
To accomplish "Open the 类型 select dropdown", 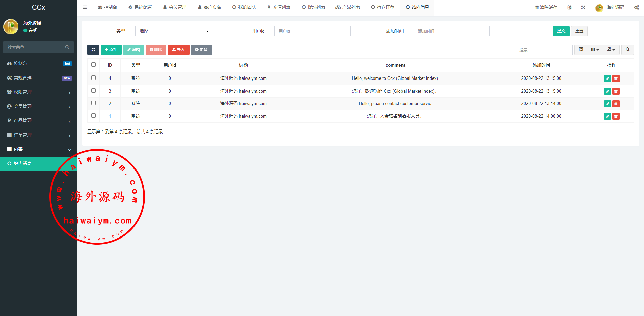I will click(173, 31).
